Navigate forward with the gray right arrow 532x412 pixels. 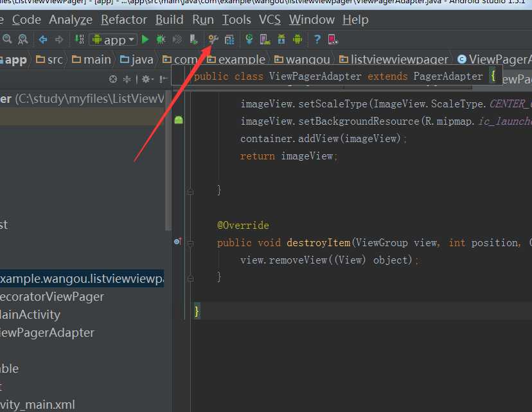[x=59, y=40]
